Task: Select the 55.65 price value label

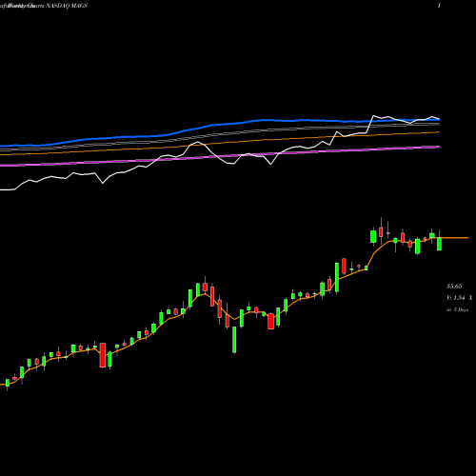Action: [454, 287]
